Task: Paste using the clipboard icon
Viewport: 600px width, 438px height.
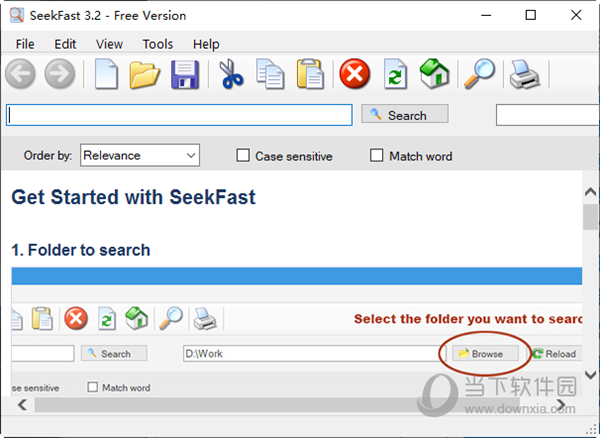Action: click(310, 74)
